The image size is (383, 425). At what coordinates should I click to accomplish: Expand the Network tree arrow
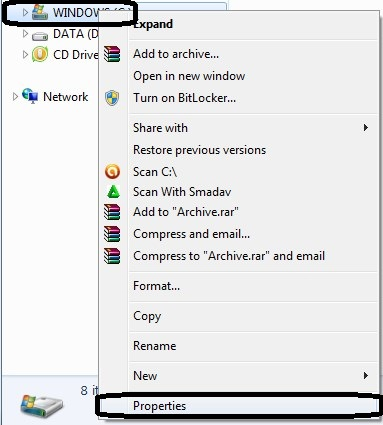coord(15,97)
